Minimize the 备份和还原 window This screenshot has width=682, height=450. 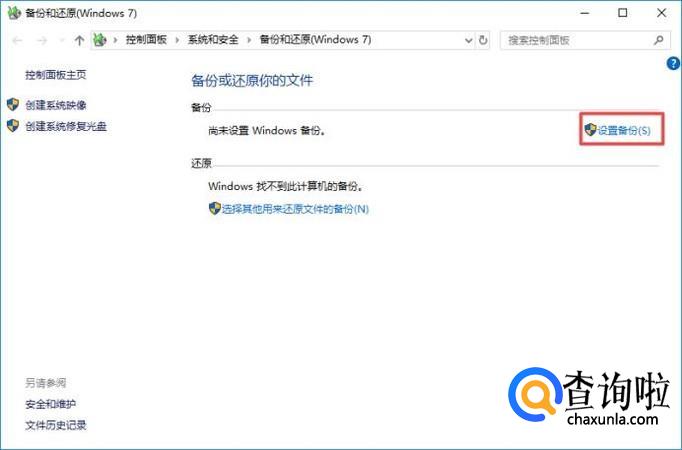(x=585, y=13)
